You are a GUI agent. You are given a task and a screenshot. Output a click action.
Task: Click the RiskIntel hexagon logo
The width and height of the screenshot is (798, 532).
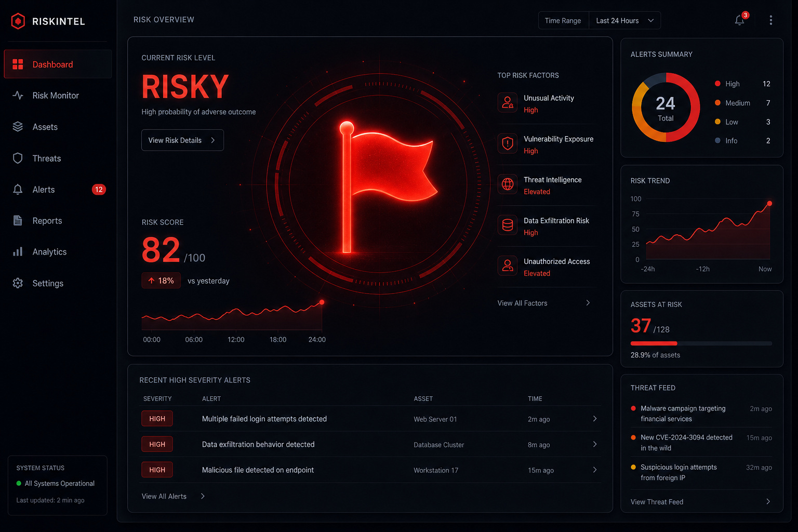(18, 21)
